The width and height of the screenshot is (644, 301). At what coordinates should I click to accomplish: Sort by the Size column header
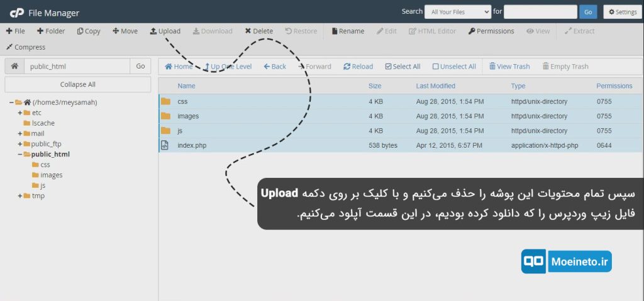click(375, 86)
